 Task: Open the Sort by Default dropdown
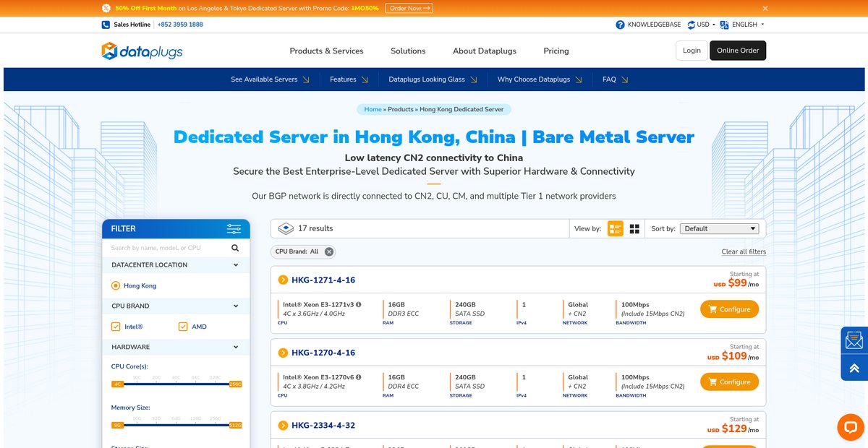click(720, 228)
